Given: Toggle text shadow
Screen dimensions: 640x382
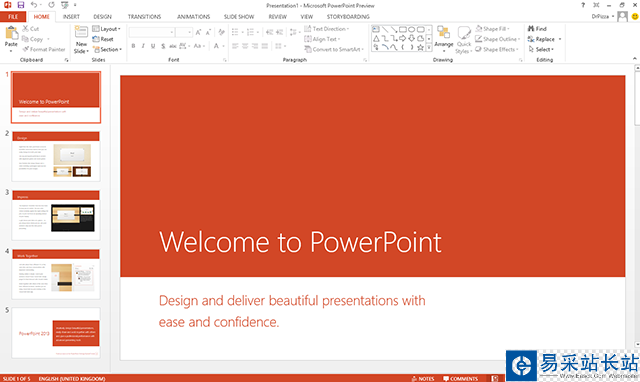Looking at the screenshot, I should click(x=163, y=46).
